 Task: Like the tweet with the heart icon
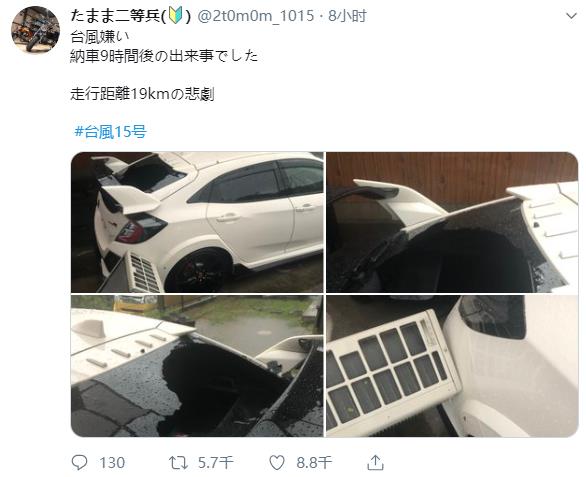(x=277, y=463)
